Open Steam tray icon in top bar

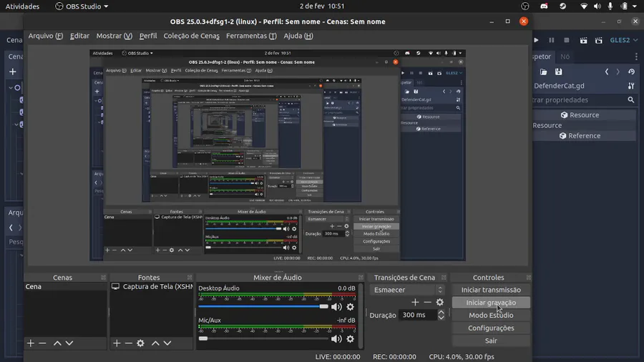(x=562, y=6)
